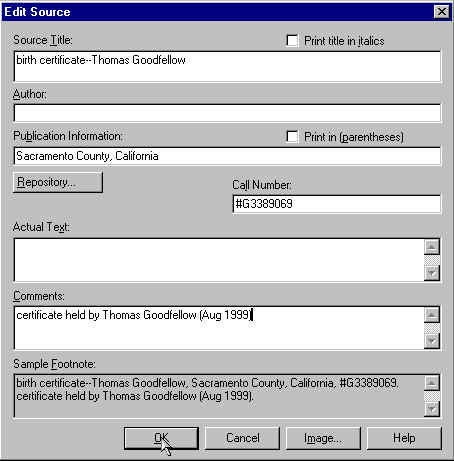454x461 pixels.
Task: Place the cursor in the Actual Text box
Action: tap(219, 260)
